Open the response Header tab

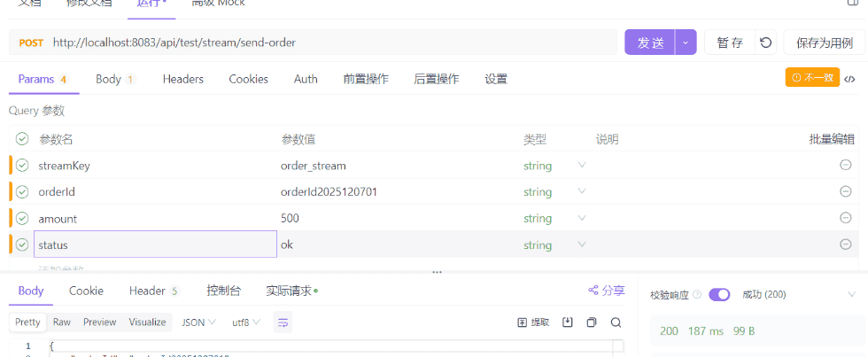[154, 291]
